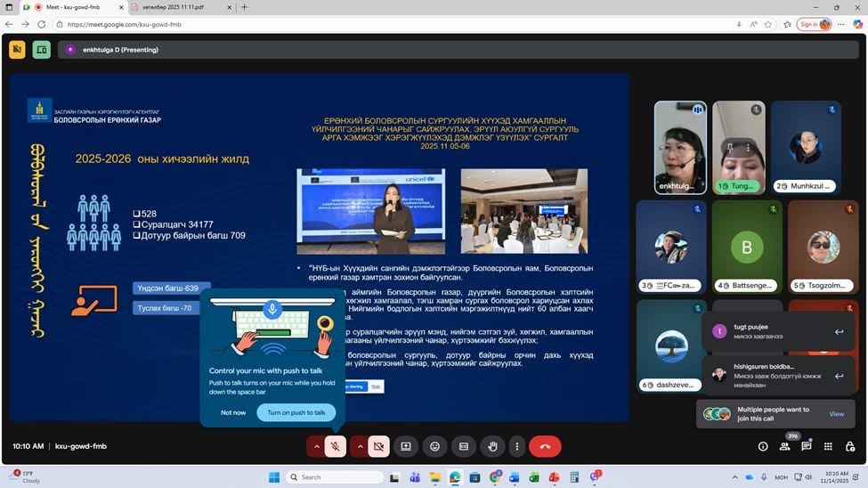This screenshot has width=868, height=488.
Task: Click the Present screen icon
Action: (x=406, y=446)
